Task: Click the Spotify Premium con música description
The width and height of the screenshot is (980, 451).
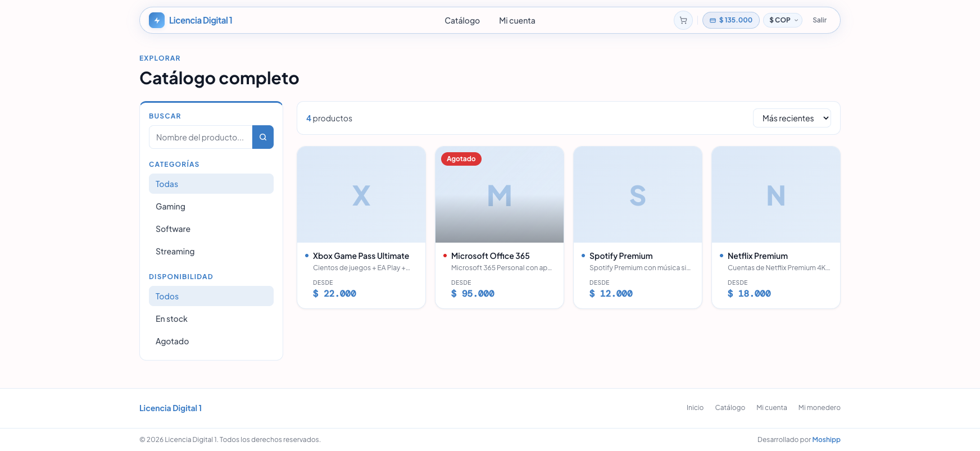Action: [640, 268]
